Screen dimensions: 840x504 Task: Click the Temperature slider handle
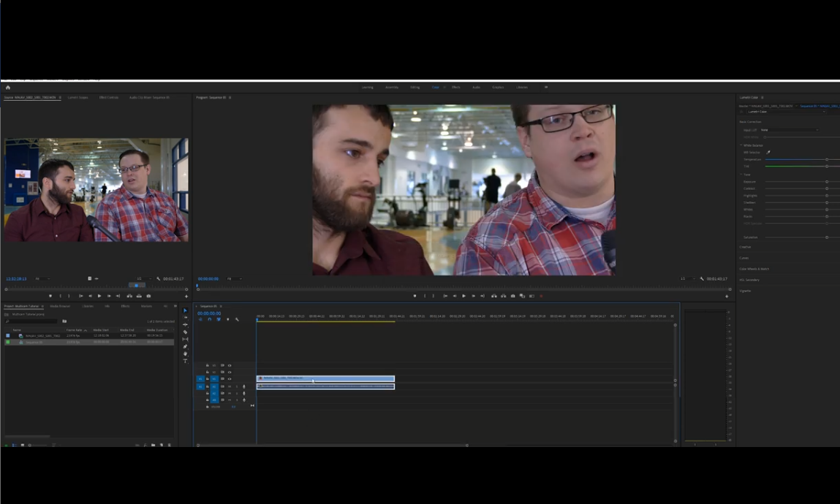click(827, 159)
